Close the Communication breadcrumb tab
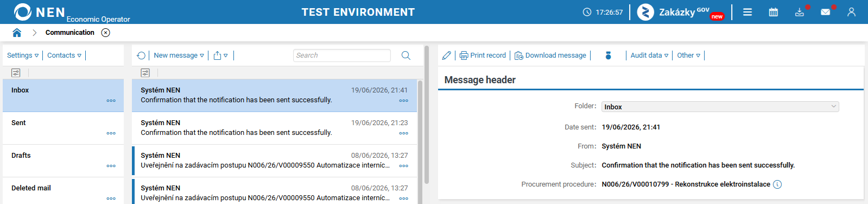The height and width of the screenshot is (204, 868). click(106, 33)
